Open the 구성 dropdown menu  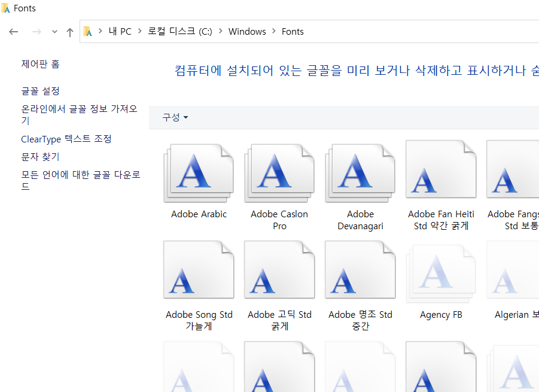coord(175,117)
